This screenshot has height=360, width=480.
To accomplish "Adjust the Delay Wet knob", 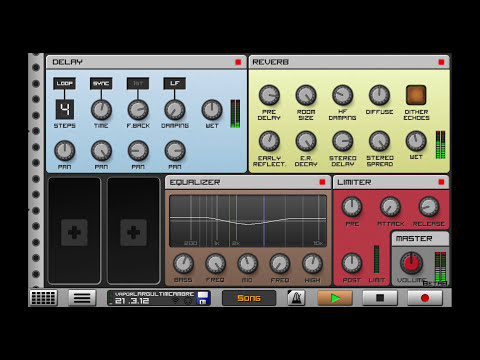I will coord(212,110).
